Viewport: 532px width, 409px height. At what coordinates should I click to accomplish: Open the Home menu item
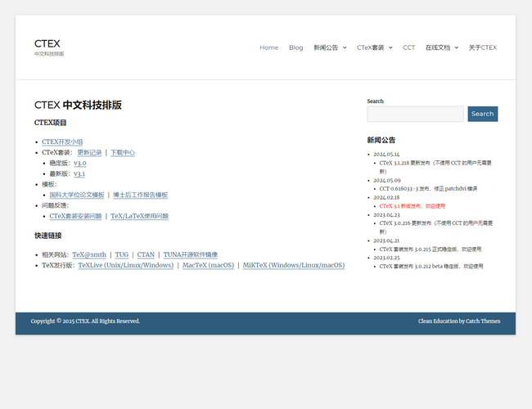(268, 47)
